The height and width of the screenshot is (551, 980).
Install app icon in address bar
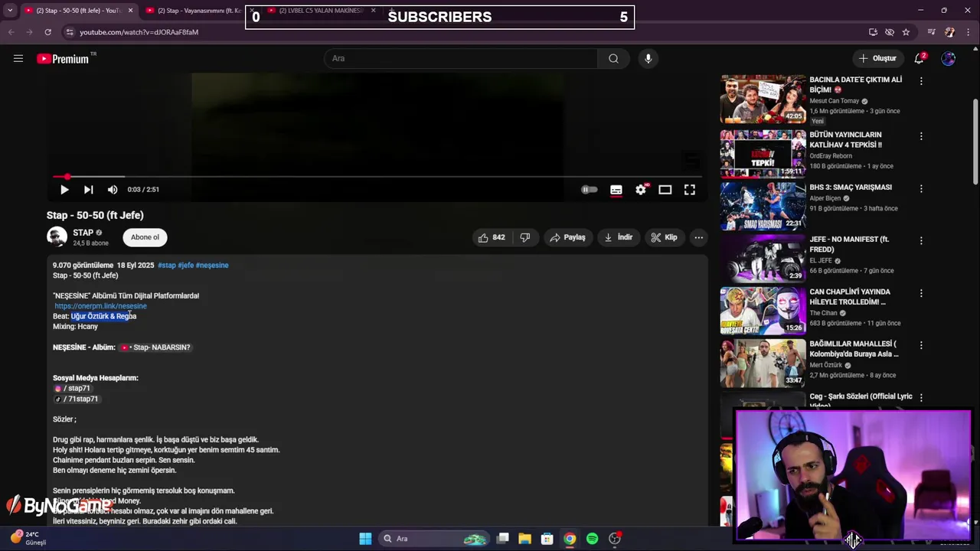[873, 32]
